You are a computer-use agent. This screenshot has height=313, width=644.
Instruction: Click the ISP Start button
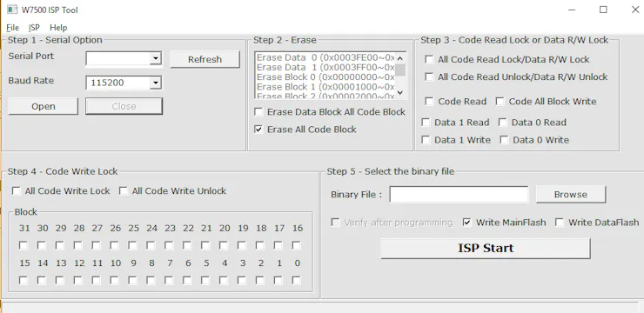click(x=486, y=248)
